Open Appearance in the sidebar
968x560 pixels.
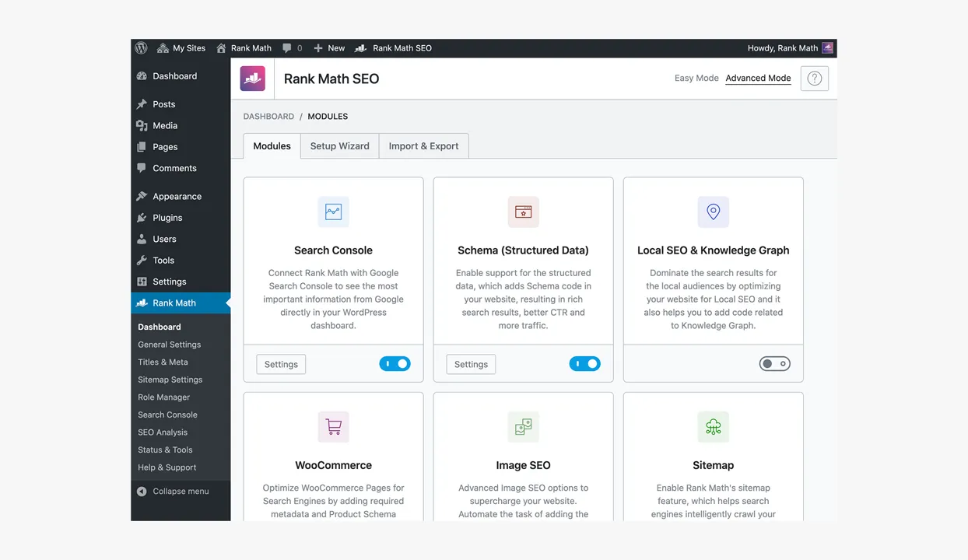(181, 197)
